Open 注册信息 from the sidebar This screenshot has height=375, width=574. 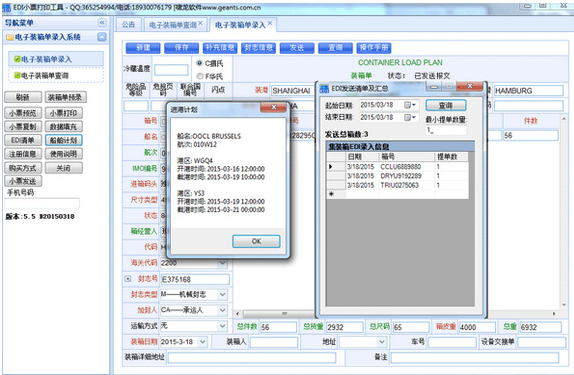[23, 154]
